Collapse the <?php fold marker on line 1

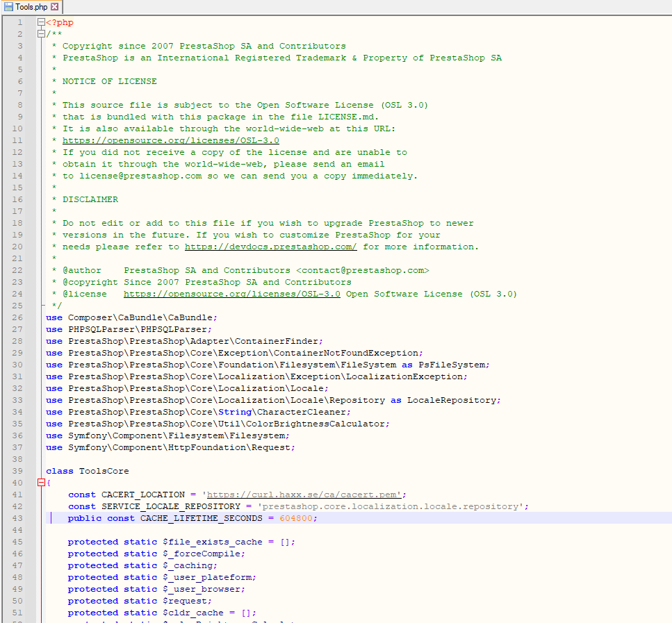pos(41,22)
